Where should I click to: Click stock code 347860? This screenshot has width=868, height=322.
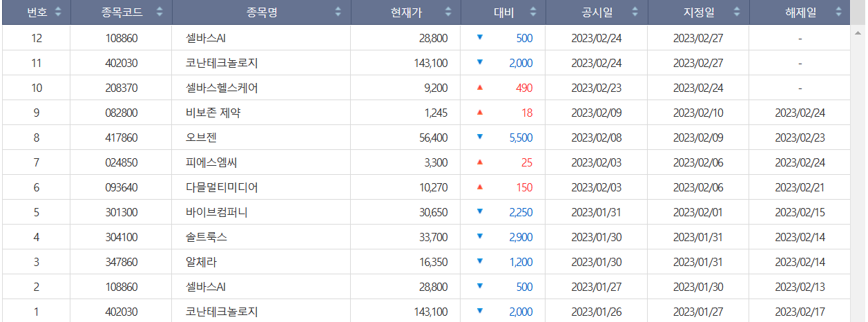122,262
